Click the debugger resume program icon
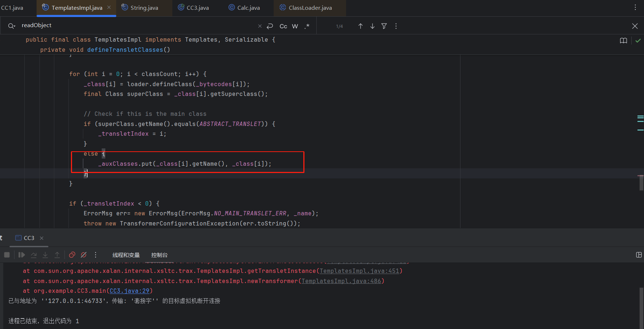Viewport: 644px width, 329px height. 22,255
